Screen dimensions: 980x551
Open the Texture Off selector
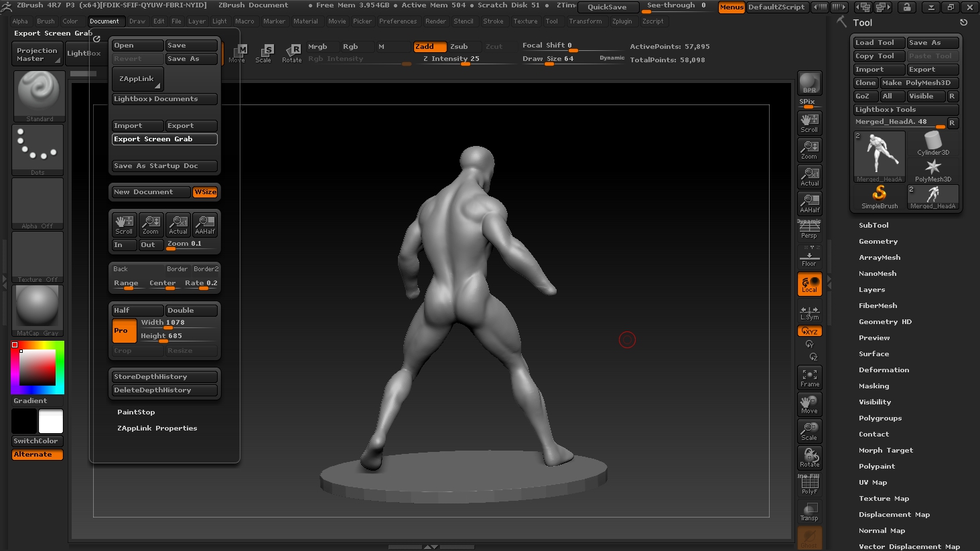(38, 257)
